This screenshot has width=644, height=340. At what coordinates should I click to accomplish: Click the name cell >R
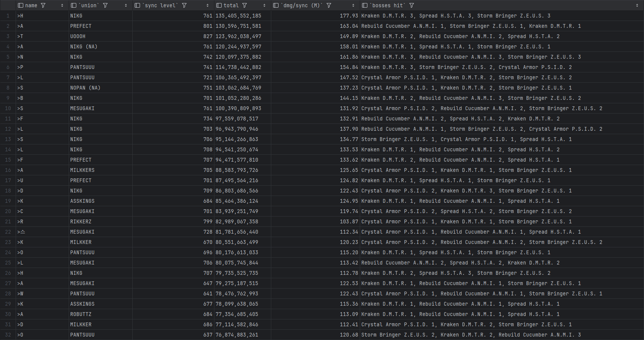click(20, 221)
